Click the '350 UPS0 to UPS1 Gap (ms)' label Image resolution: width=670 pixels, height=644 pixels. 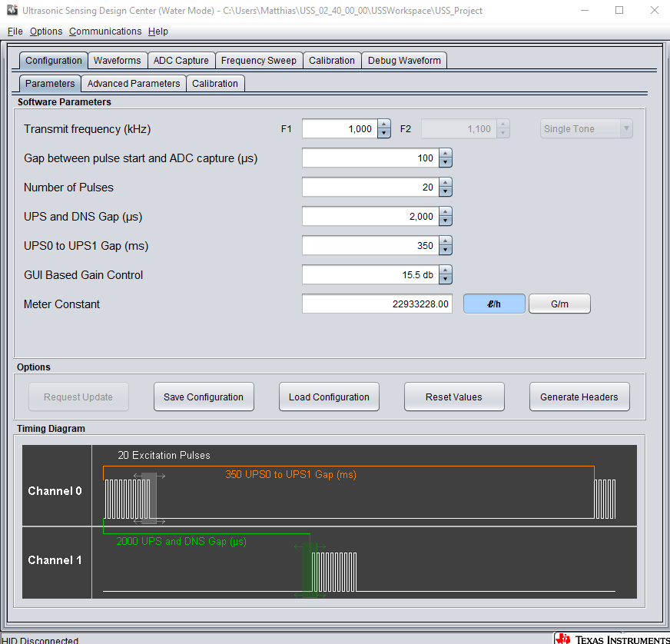click(x=290, y=474)
